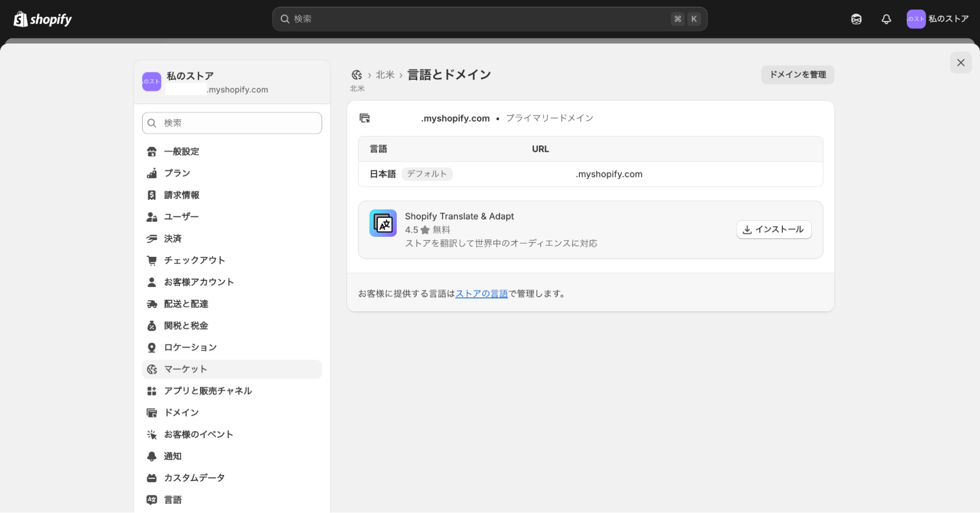Install Shopify Translate & Adapt app
980x513 pixels.
point(774,229)
